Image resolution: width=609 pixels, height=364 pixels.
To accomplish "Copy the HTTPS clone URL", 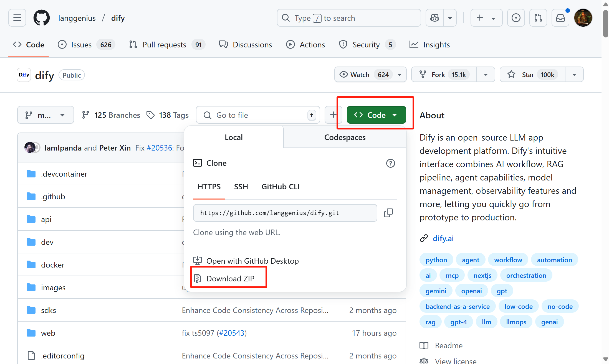I will click(388, 213).
